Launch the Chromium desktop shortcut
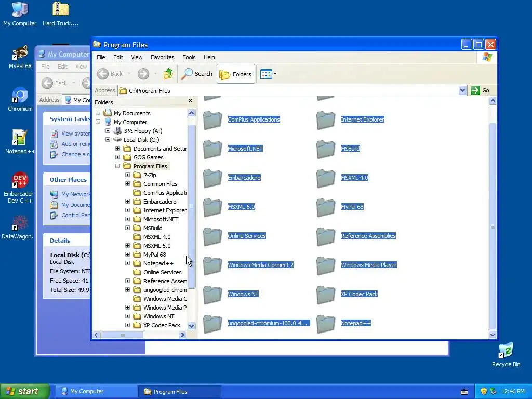 tap(20, 99)
